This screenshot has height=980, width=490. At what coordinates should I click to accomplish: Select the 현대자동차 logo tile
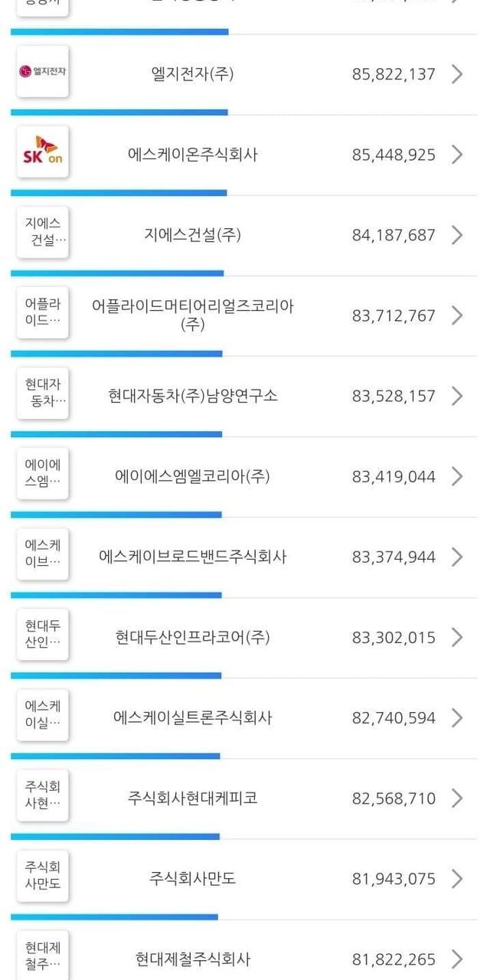[43, 394]
